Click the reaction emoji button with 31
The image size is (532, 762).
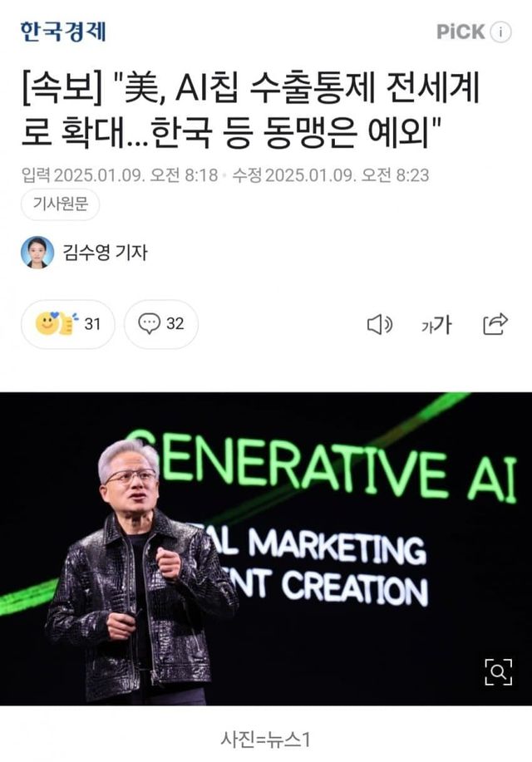[x=68, y=324]
